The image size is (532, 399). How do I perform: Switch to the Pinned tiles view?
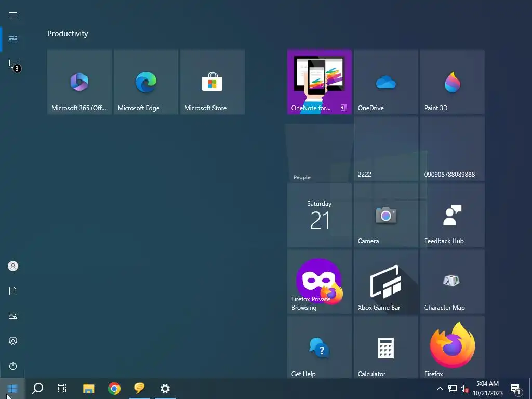coord(13,39)
